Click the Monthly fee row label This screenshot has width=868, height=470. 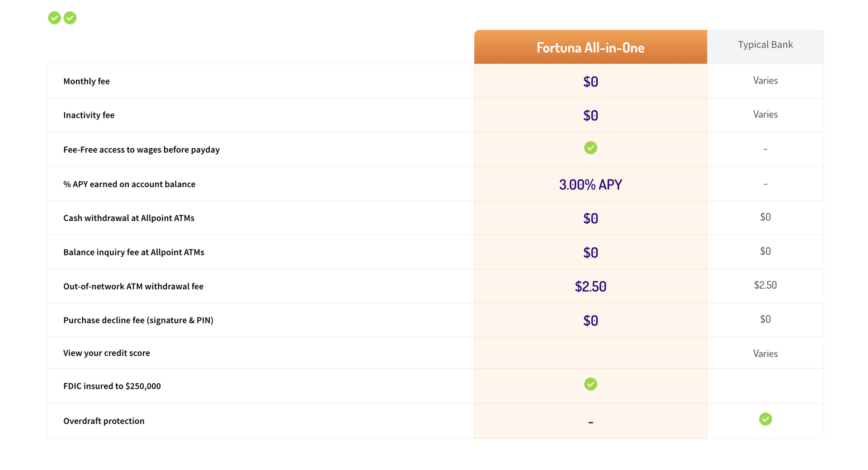point(86,81)
